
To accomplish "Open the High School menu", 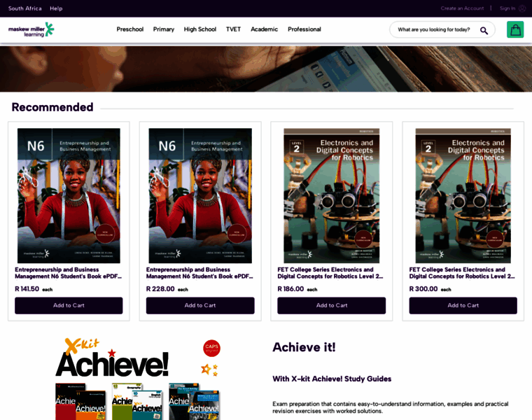I will pyautogui.click(x=199, y=29).
